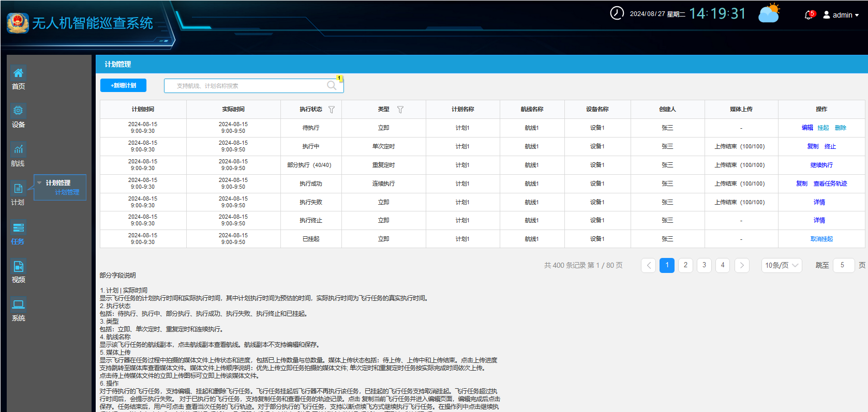This screenshot has width=868, height=412.
Task: Click 单次定时 type cell
Action: [x=383, y=146]
